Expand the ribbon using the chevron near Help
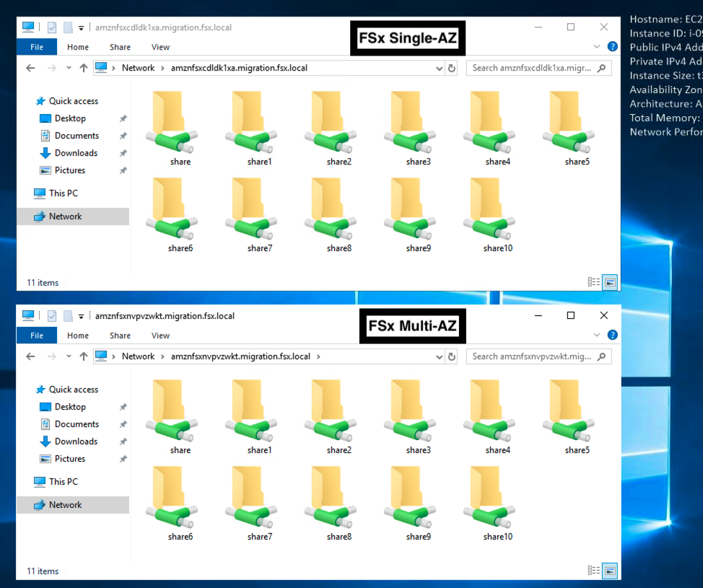Viewport: 703px width, 588px height. 596,45
